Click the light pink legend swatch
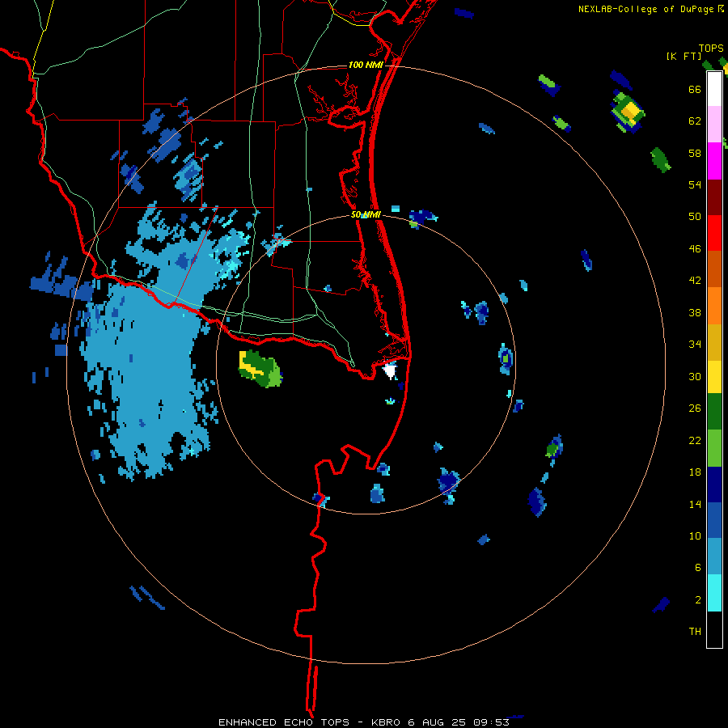The width and height of the screenshot is (728, 728). (x=714, y=124)
